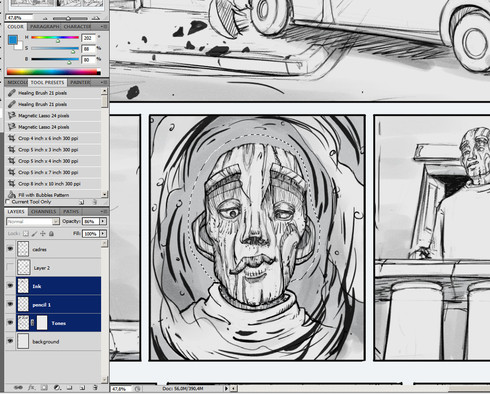Click the Layers panel trash icon
490x394 pixels.
coord(95,388)
